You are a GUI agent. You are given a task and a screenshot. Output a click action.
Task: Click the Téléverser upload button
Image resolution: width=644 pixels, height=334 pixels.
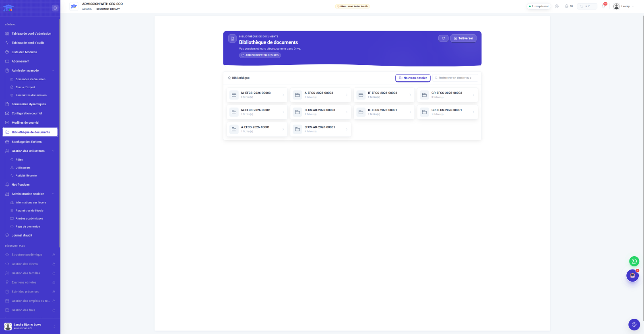point(463,38)
